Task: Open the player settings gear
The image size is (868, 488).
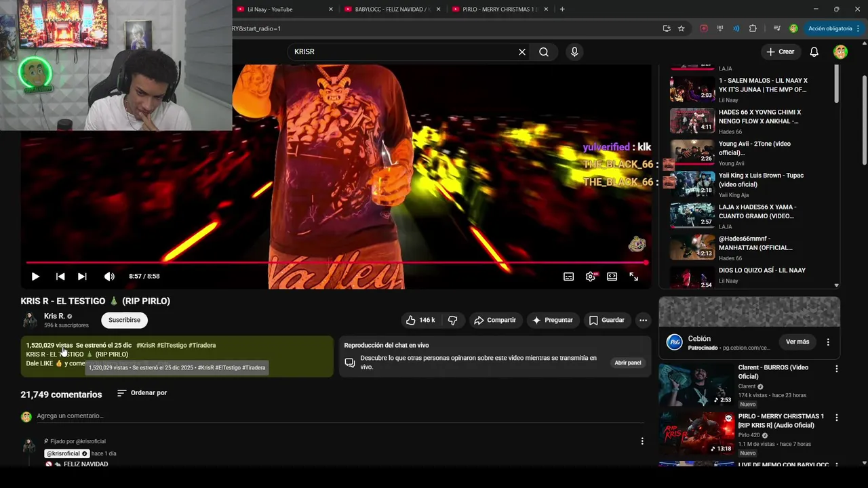Action: tap(591, 277)
